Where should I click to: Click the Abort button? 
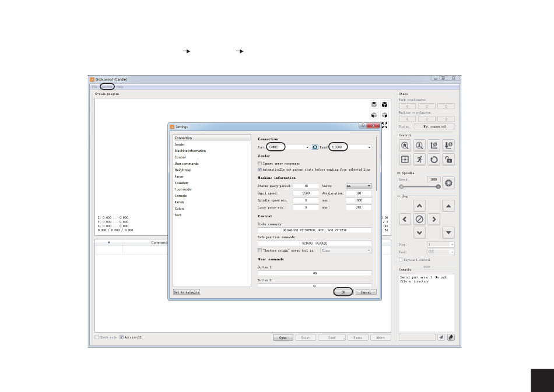pyautogui.click(x=381, y=337)
